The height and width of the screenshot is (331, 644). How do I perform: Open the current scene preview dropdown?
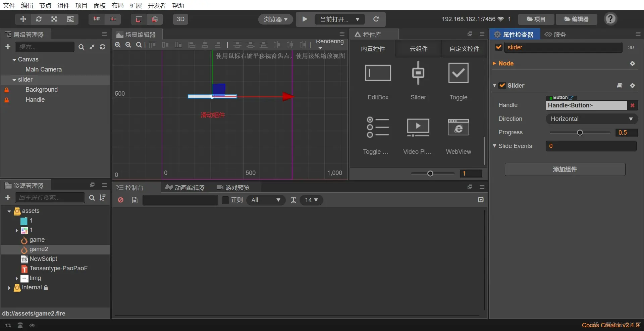340,19
